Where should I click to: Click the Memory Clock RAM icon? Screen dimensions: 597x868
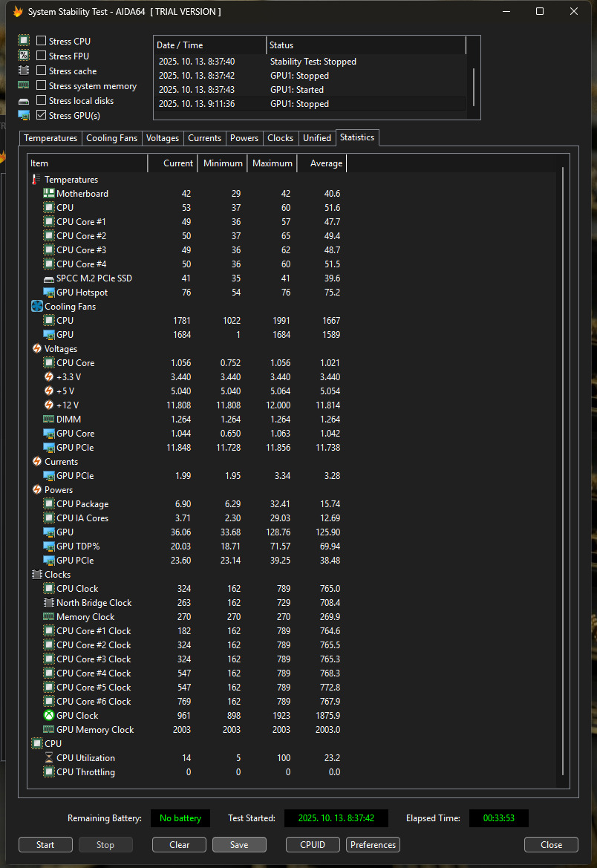pyautogui.click(x=49, y=617)
